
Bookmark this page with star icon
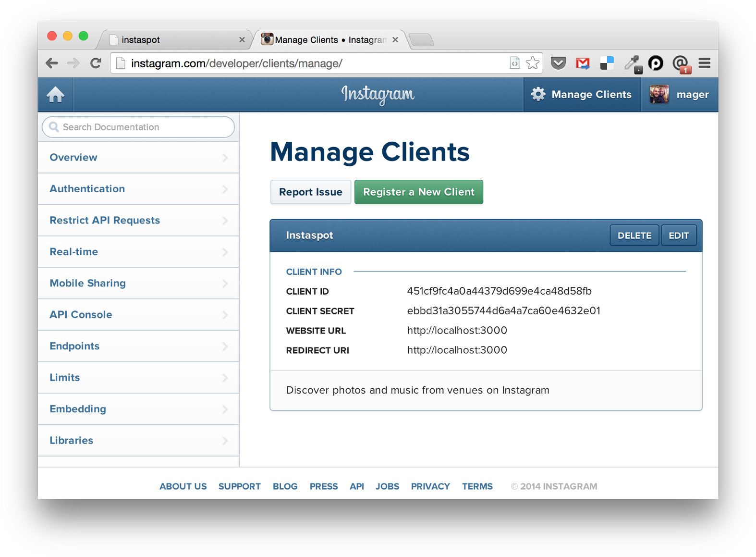532,63
